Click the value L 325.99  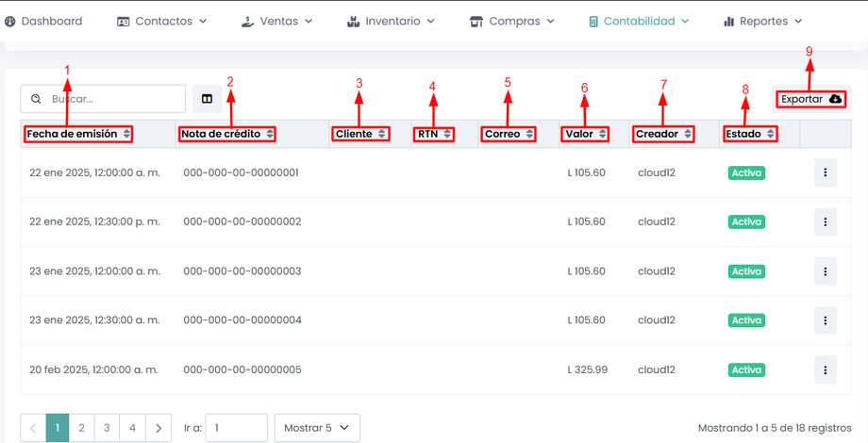[x=588, y=370]
